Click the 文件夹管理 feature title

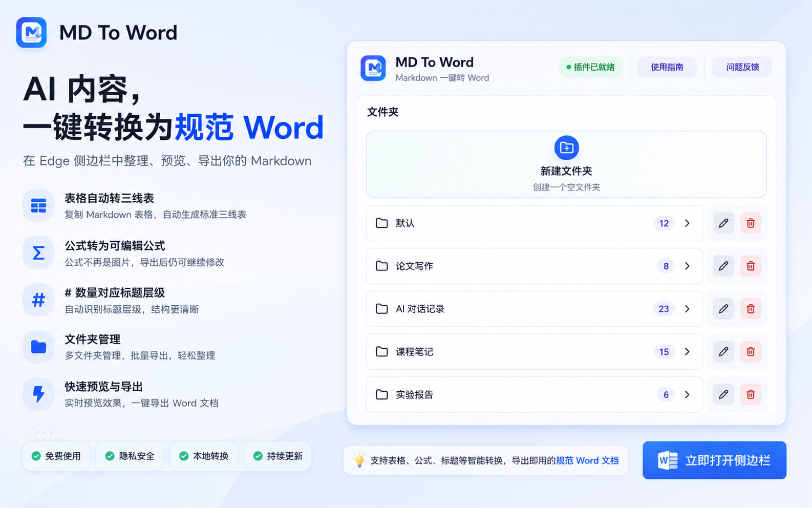(x=93, y=340)
